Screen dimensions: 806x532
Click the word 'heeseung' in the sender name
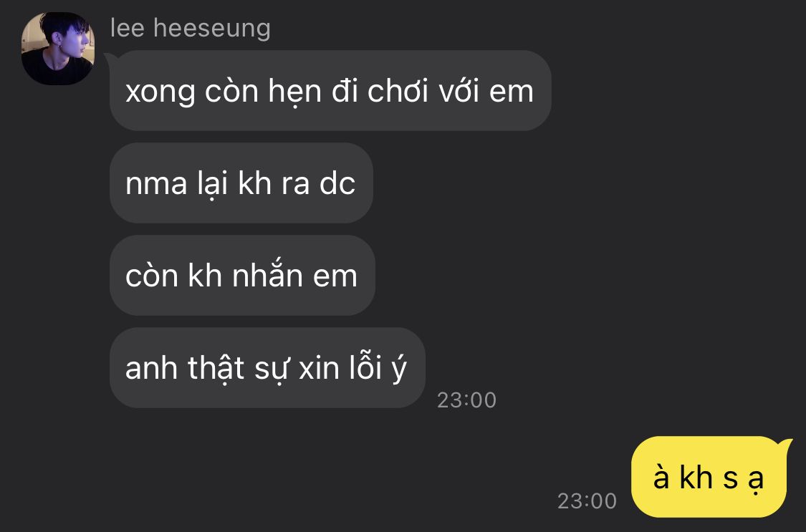(x=212, y=29)
